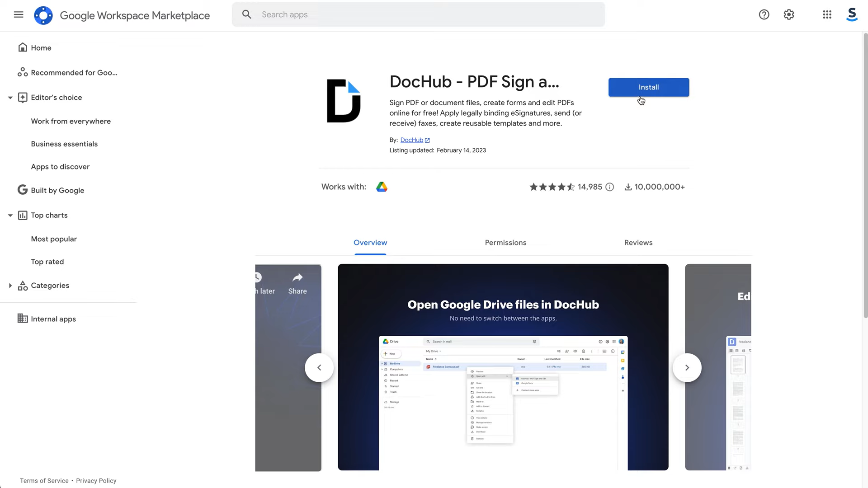Click the downloads count icon

coord(628,187)
